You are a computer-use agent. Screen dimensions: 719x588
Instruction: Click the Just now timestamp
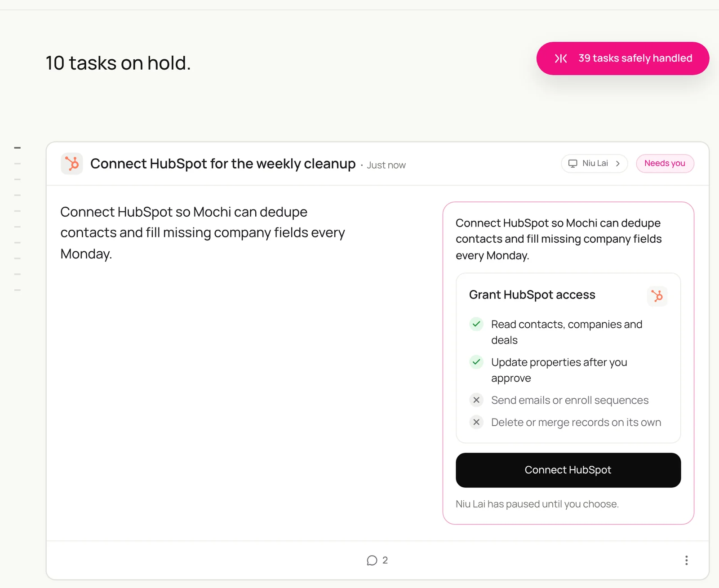(x=386, y=165)
